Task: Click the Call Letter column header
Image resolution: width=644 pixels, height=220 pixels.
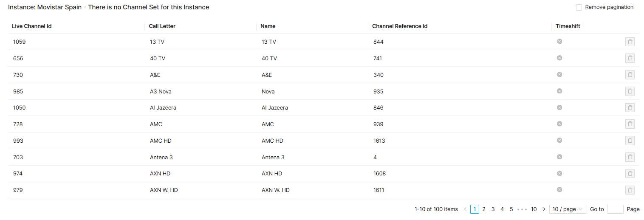Action: 162,26
